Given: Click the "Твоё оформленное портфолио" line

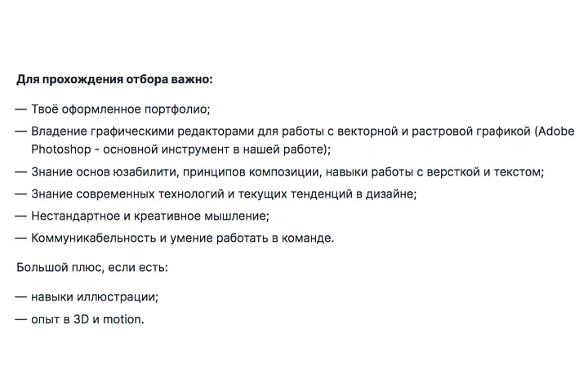Looking at the screenshot, I should (x=120, y=109).
